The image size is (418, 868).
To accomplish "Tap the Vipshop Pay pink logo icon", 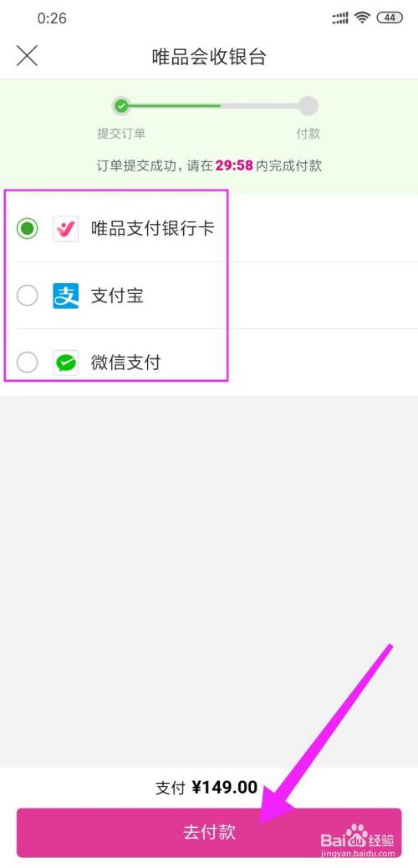I will point(65,229).
